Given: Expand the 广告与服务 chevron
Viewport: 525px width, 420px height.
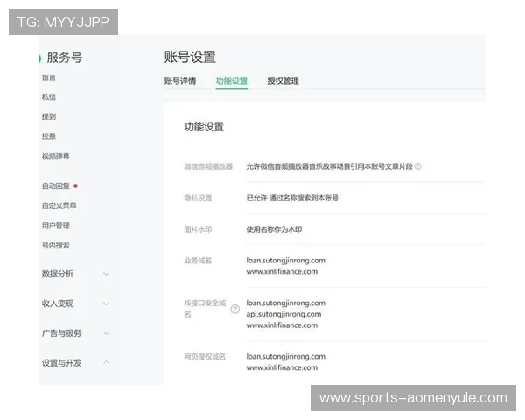Looking at the screenshot, I should [x=106, y=333].
